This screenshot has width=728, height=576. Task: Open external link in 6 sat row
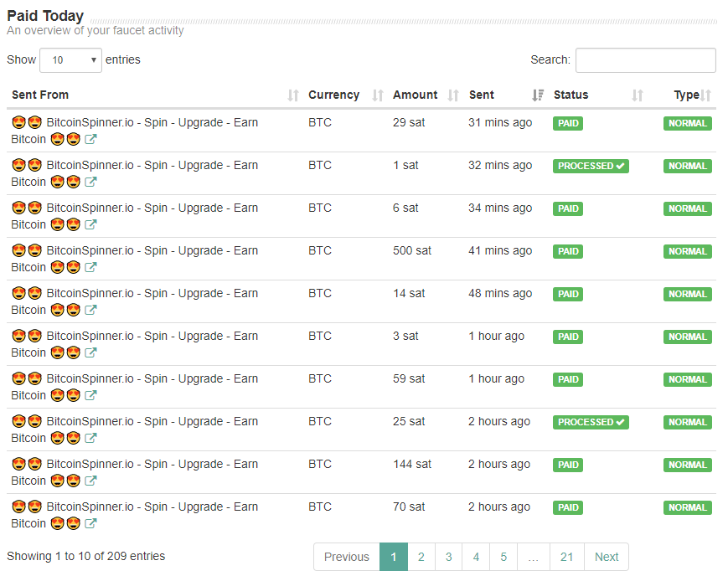[90, 224]
